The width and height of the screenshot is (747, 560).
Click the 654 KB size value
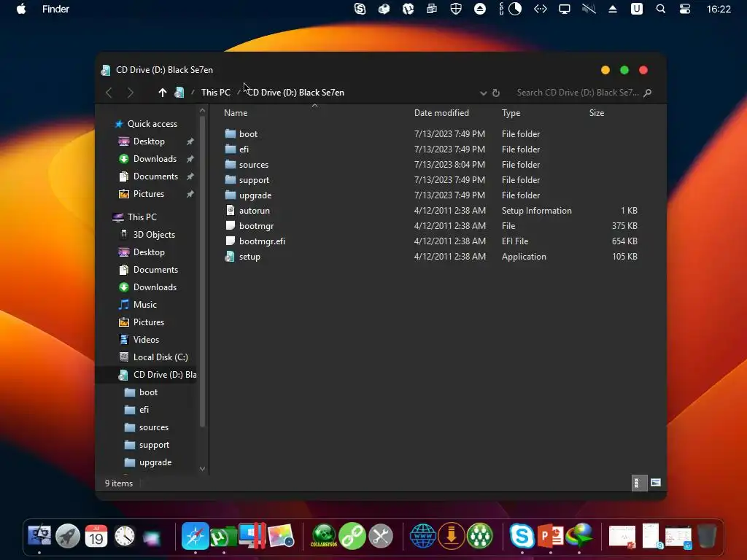point(624,241)
